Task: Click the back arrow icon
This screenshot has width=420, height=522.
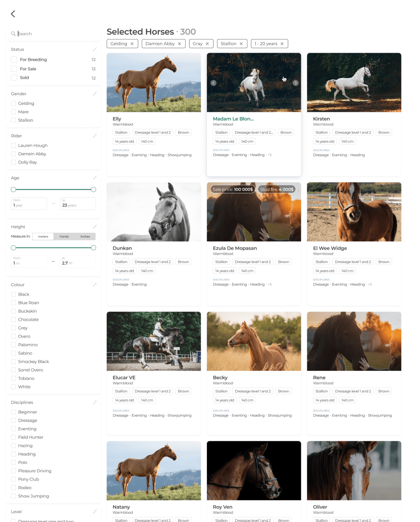Action: (x=13, y=14)
